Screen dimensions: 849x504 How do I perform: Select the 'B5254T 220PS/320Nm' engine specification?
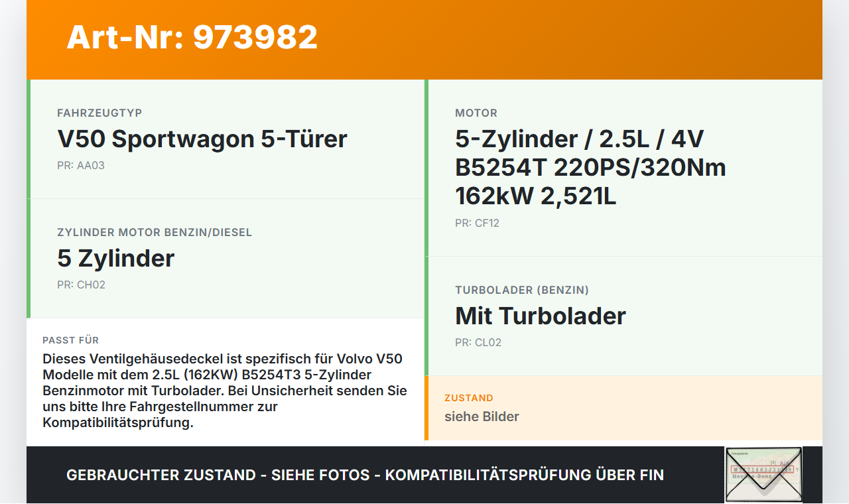coord(590,168)
